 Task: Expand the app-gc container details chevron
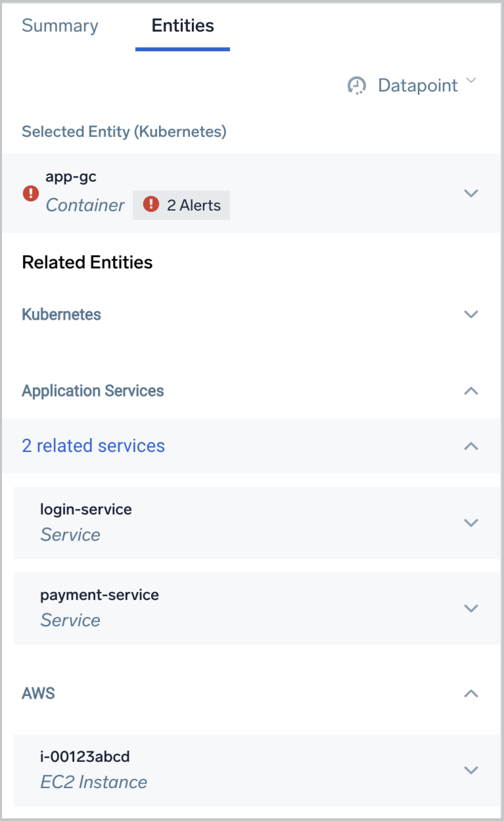(471, 193)
